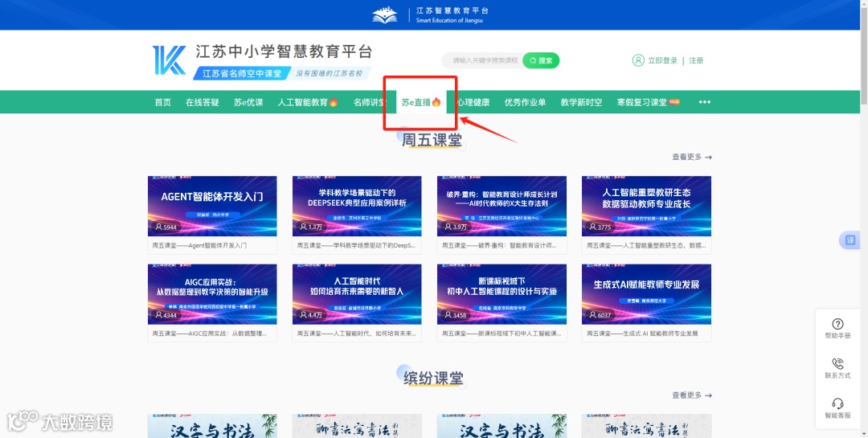Image resolution: width=868 pixels, height=438 pixels.
Task: Click the 1.3万 viewer count badge
Action: pyautogui.click(x=311, y=227)
